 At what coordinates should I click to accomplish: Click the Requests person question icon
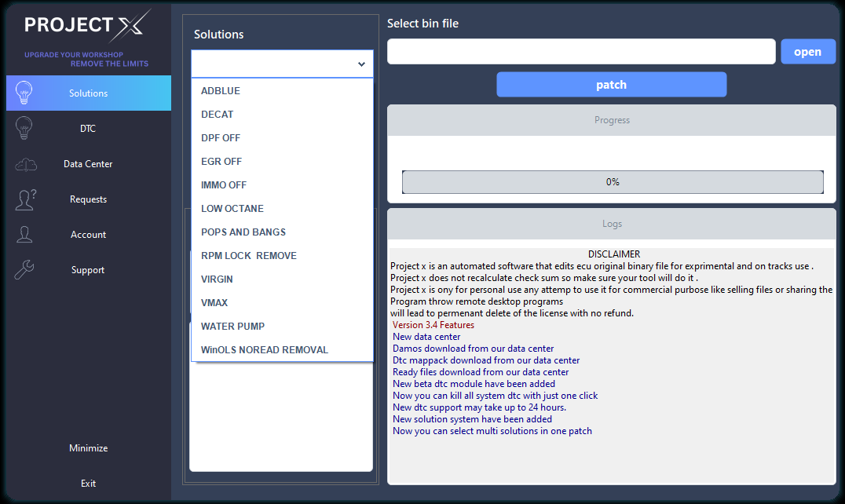[x=25, y=199]
